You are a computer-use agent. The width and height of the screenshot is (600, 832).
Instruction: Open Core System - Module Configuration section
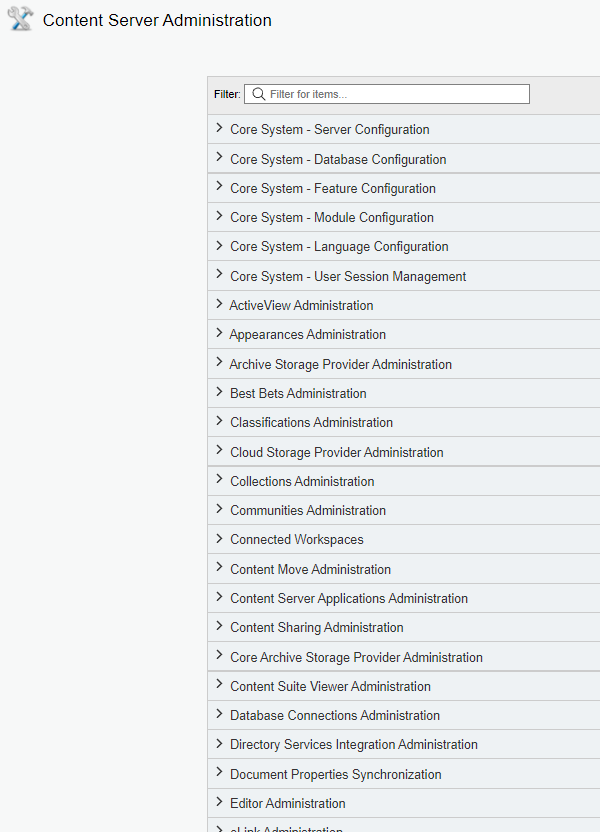[331, 217]
